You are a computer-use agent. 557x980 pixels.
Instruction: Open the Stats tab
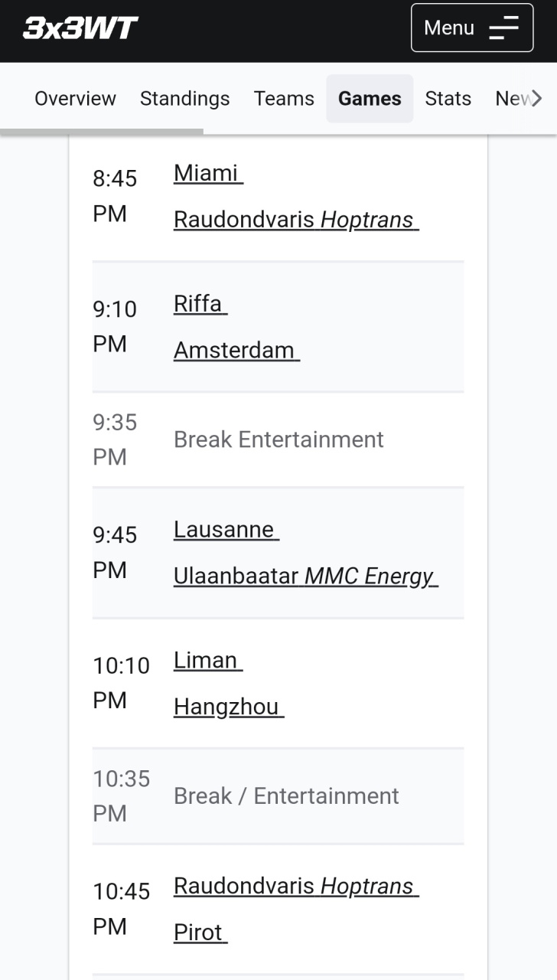point(448,99)
